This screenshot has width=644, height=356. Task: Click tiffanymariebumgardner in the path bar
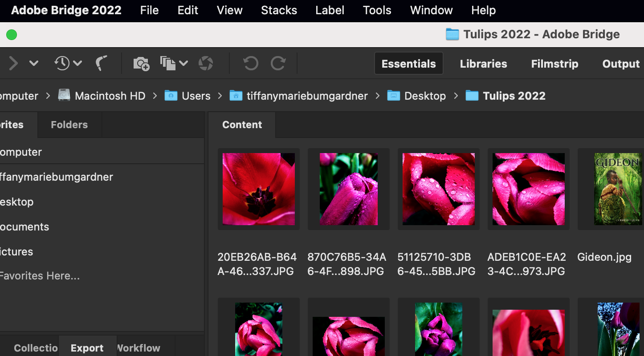307,96
